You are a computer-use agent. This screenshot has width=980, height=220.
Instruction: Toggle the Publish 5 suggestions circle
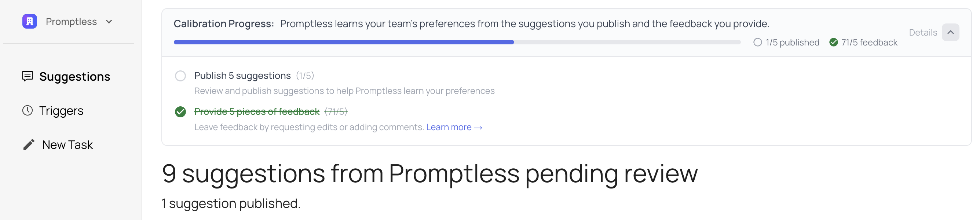[180, 76]
